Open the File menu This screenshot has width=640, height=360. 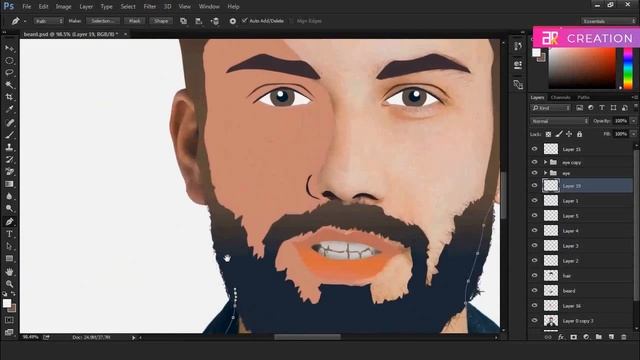point(27,7)
